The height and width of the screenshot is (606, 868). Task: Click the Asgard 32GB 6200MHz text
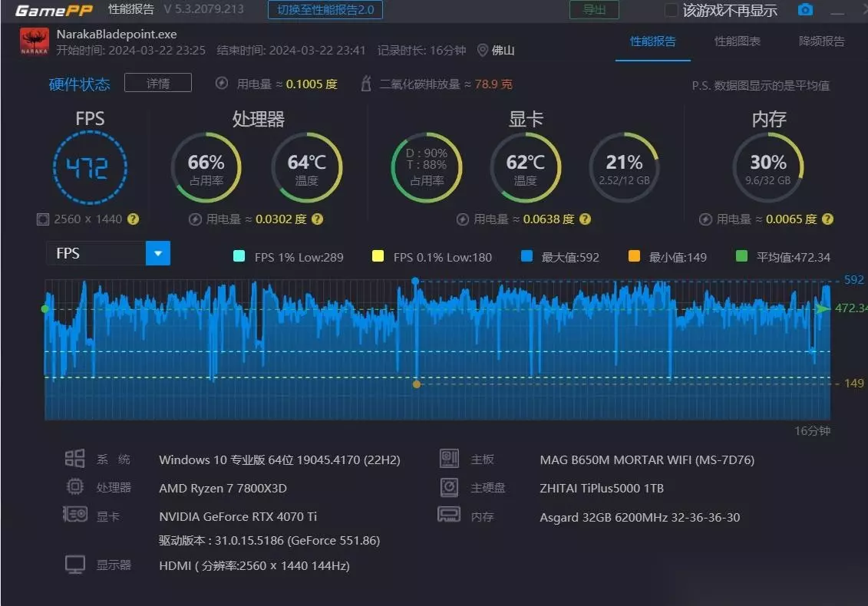(640, 518)
